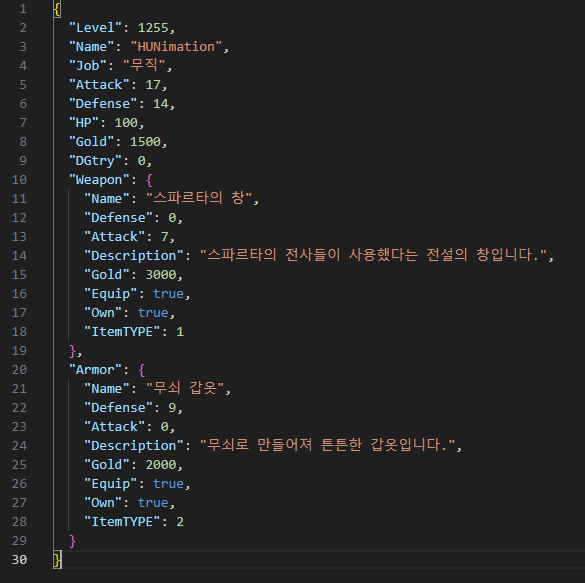Click the ItemTYPE value 2
This screenshot has width=585, height=583.
click(180, 522)
